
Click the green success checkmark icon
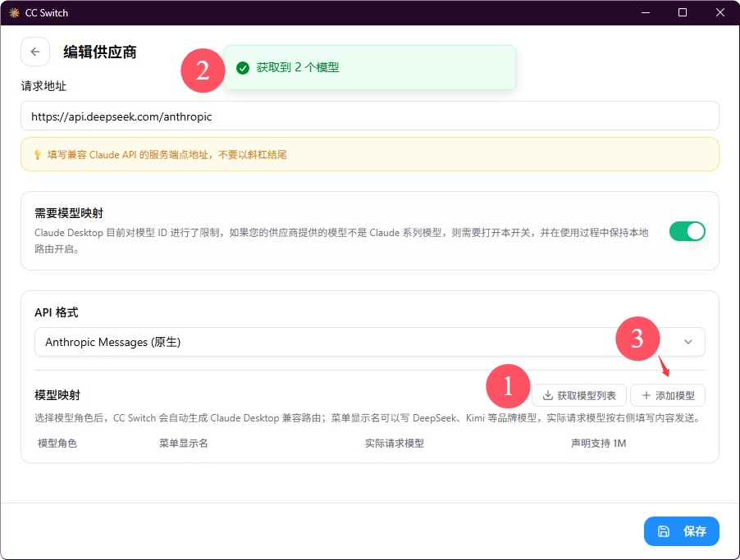pos(243,68)
